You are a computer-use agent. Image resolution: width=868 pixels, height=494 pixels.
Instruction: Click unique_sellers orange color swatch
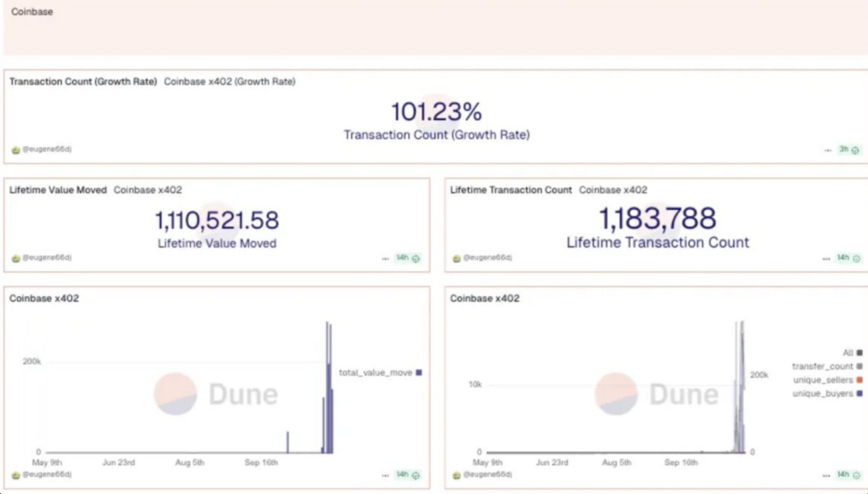859,380
